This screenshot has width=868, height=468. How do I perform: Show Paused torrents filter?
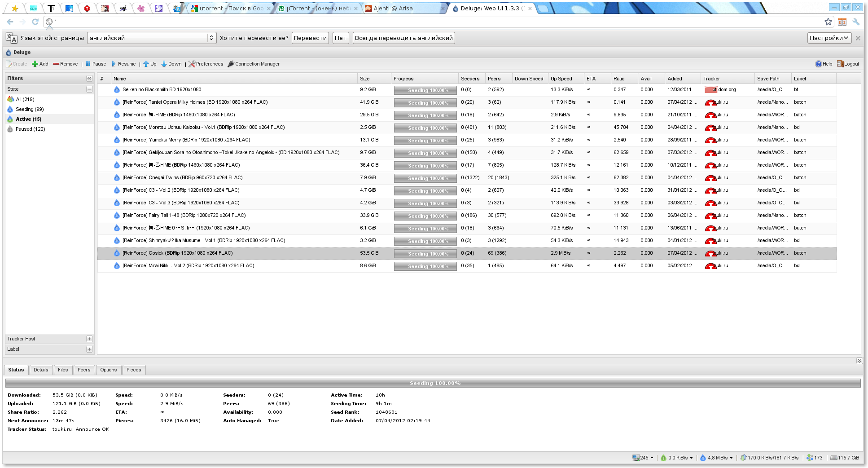tap(30, 129)
